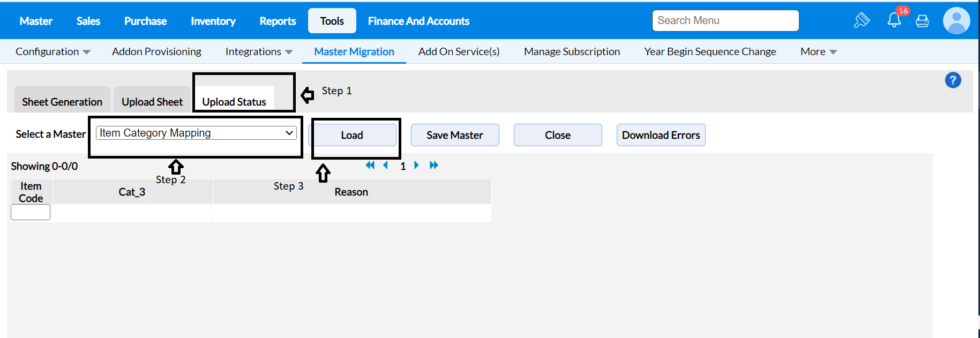Screen dimensions: 980x338
Task: Open the Select a Master dropdown
Action: click(x=196, y=133)
